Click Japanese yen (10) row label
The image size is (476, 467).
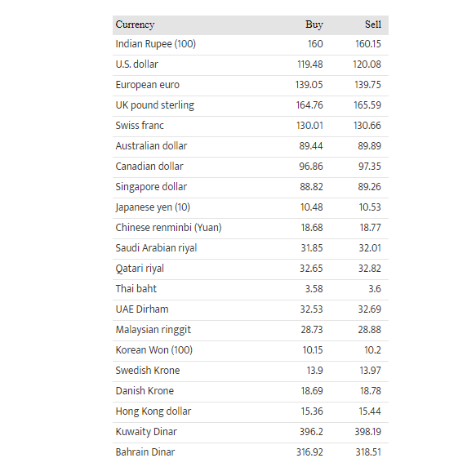(153, 207)
